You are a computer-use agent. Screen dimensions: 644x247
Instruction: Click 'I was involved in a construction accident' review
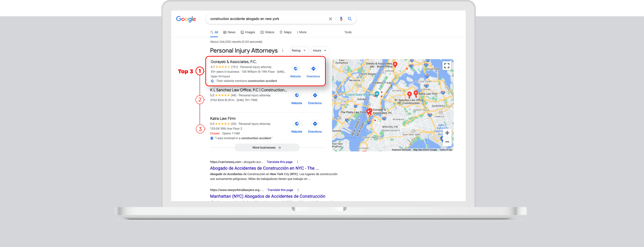[243, 138]
